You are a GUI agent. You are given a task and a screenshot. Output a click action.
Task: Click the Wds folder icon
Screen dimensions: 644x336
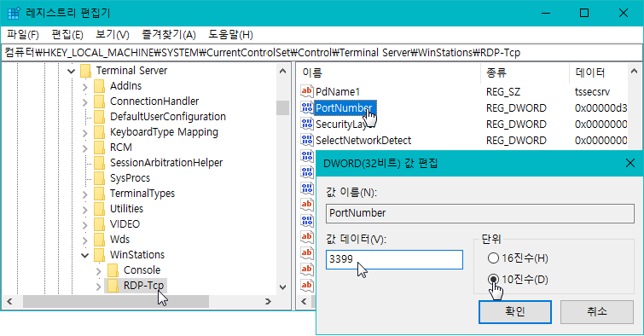(x=99, y=240)
